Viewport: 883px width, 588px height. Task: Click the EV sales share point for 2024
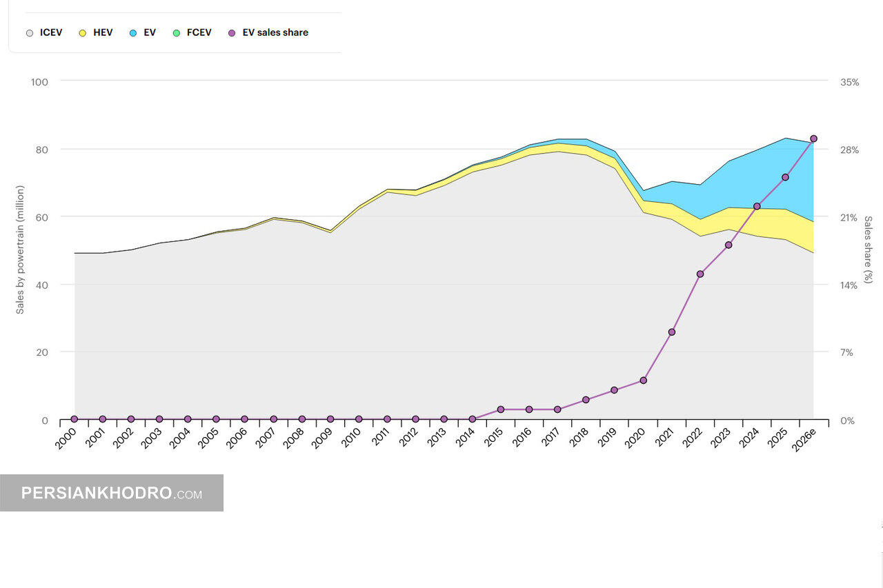click(757, 206)
